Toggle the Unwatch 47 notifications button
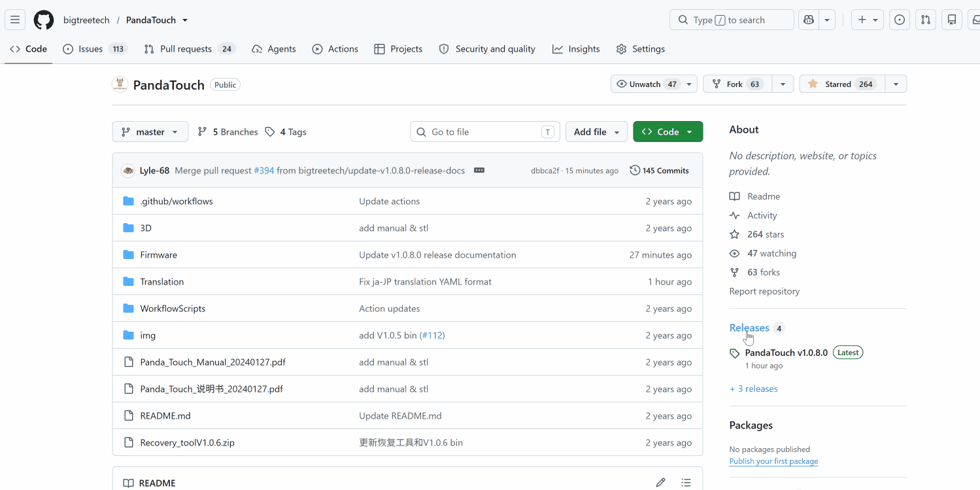Viewport: 980px width, 490px height. click(x=655, y=84)
